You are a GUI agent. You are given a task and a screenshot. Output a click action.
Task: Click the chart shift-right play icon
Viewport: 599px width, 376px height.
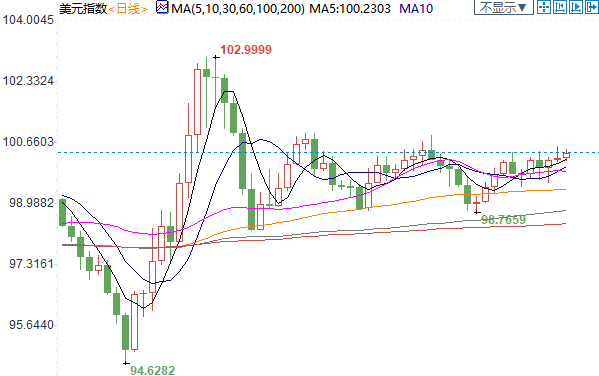[575, 7]
